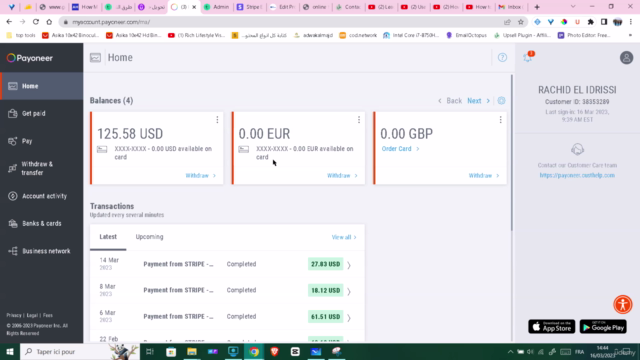Open options menu on EUR balance card

point(359,120)
